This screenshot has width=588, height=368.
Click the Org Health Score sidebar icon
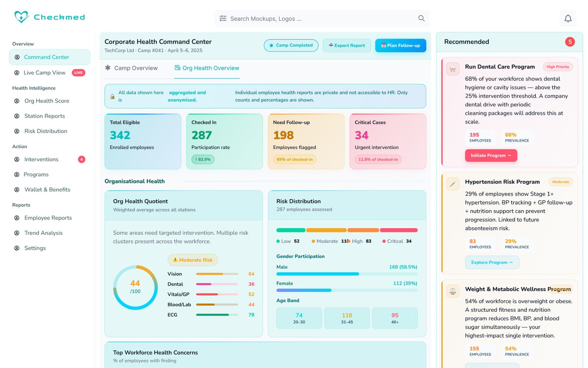click(x=17, y=101)
